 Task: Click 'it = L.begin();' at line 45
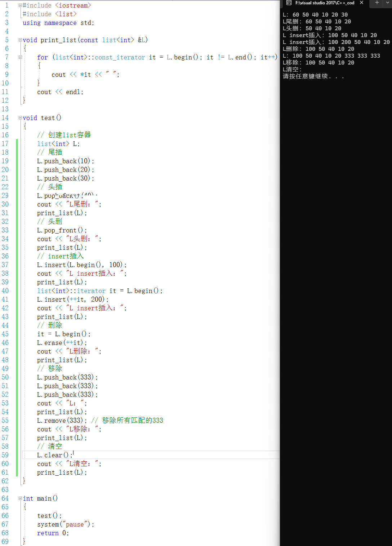[64, 334]
